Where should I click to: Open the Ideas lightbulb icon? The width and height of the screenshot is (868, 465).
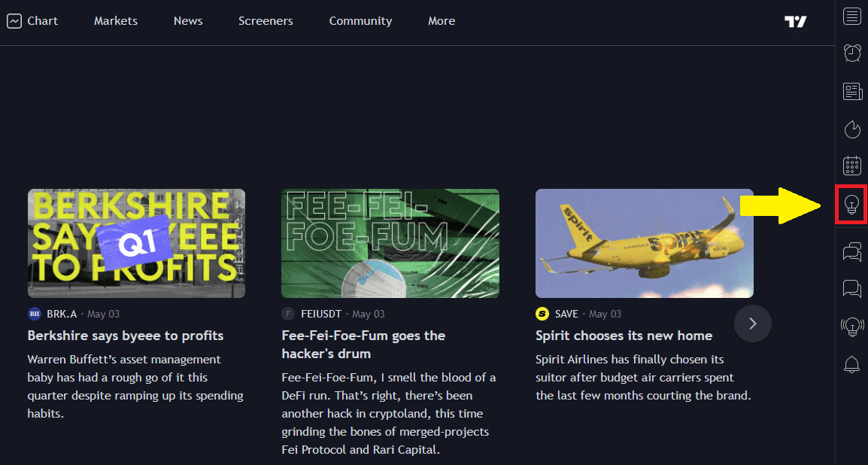click(852, 205)
